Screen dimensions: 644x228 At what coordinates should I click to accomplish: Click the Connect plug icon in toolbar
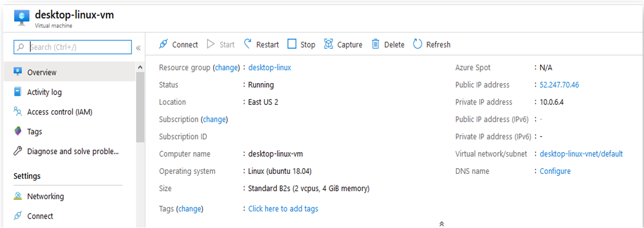(163, 44)
